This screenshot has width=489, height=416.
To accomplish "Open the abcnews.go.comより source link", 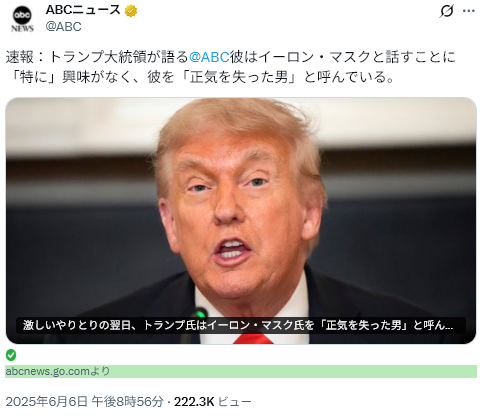I will click(x=58, y=371).
